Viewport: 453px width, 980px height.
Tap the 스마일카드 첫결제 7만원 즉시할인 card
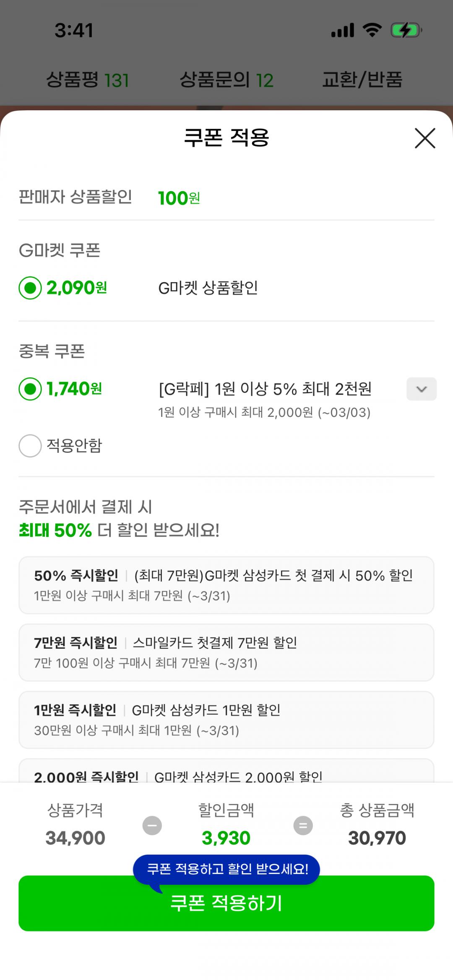click(x=226, y=652)
